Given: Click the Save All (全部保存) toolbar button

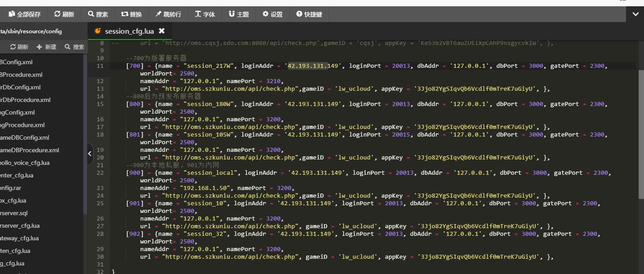Looking at the screenshot, I should click(x=24, y=14).
